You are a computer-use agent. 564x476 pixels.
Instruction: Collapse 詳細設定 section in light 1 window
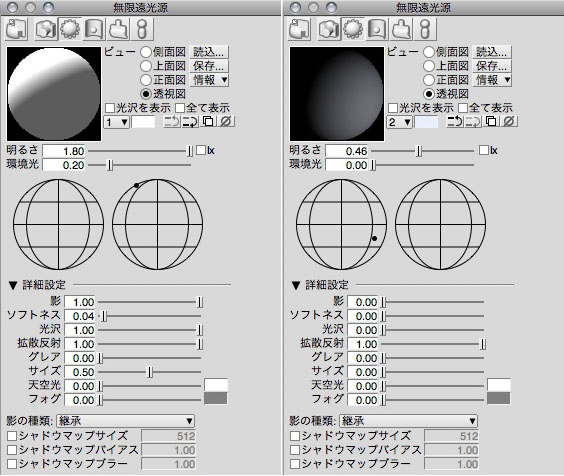(x=13, y=286)
